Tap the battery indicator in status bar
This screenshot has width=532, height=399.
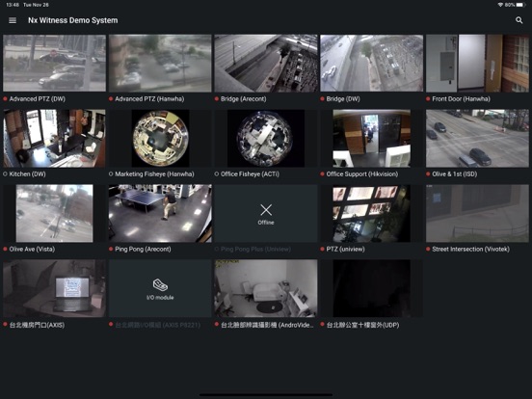coord(520,5)
